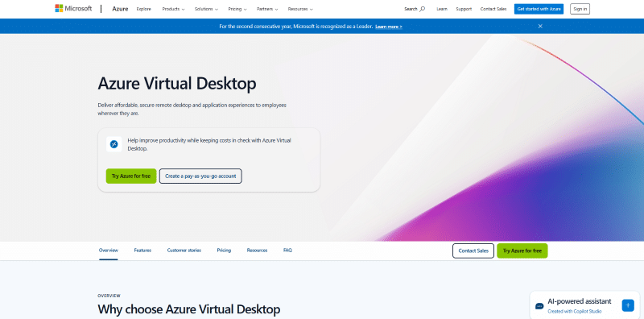644x319 pixels.
Task: Click Contact Sales in the sticky bar
Action: pos(473,251)
